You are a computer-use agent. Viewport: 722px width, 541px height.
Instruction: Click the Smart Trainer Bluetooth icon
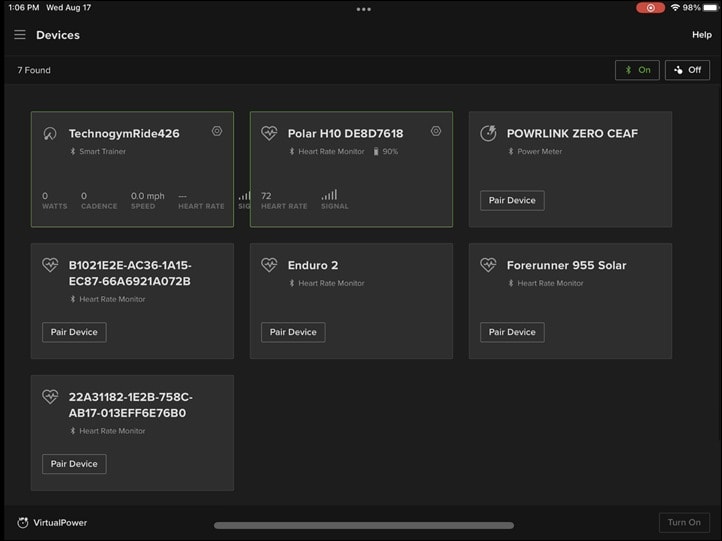(x=73, y=151)
